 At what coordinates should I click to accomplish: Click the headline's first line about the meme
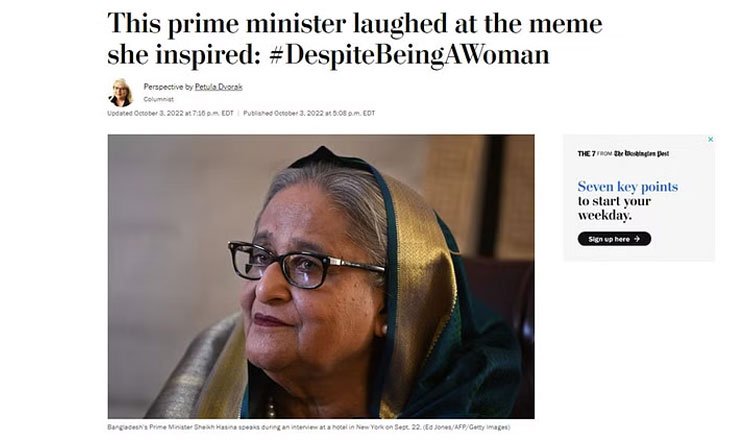354,23
